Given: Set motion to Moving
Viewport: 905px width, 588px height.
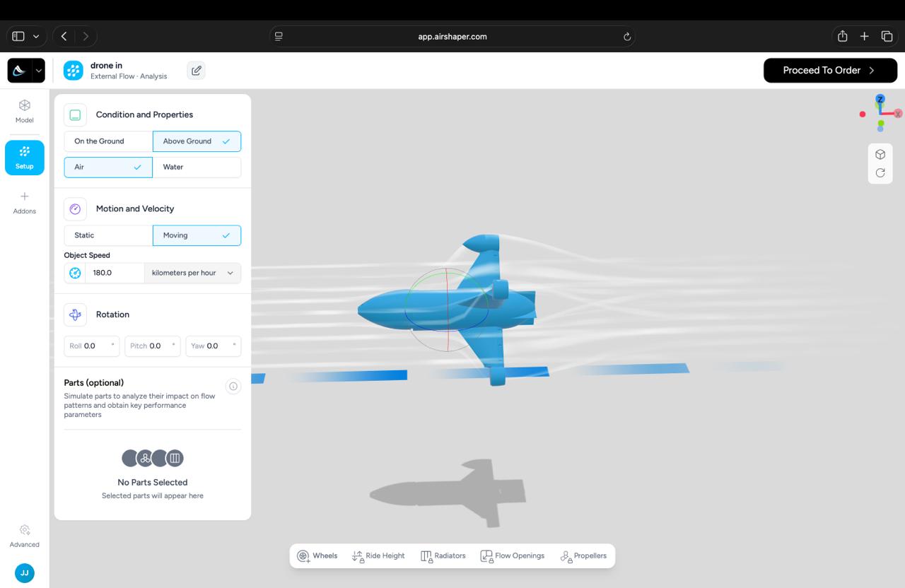Looking at the screenshot, I should tap(197, 235).
